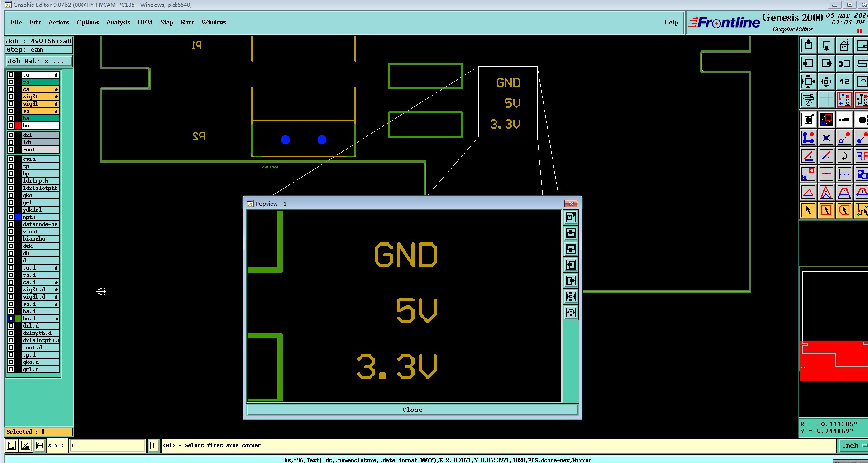
Task: Toggle visibility checkbox of layer v-cut
Action: click(11, 231)
